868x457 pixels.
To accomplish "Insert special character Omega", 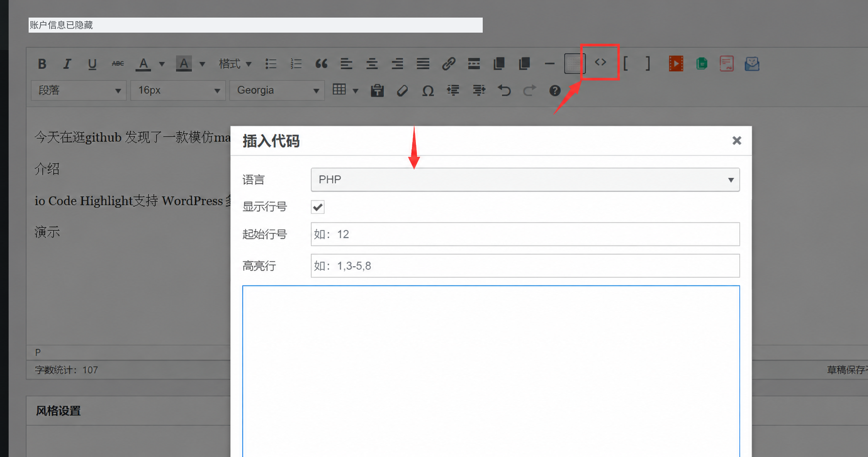I will coord(428,90).
